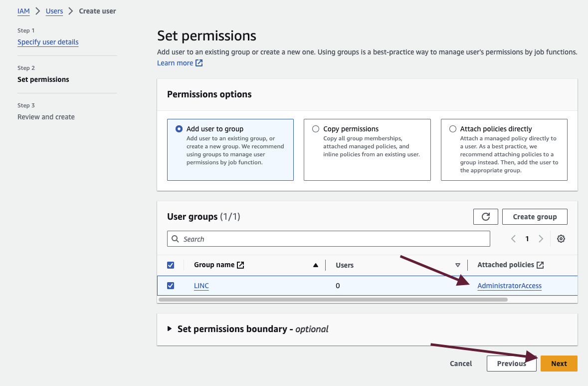Screen dimensions: 588x386
Task: Open table preferences gear icon
Action: pyautogui.click(x=561, y=239)
